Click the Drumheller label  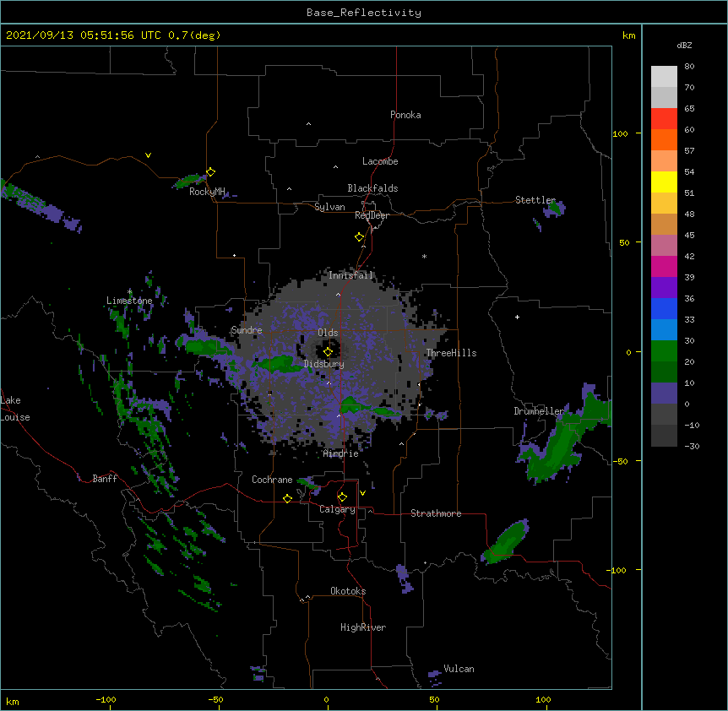tap(539, 411)
